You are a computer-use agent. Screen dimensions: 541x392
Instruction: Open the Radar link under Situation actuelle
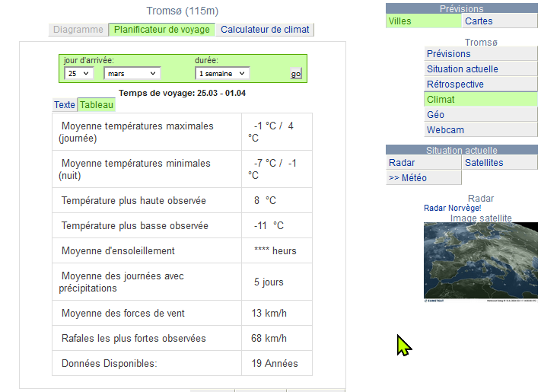423,163
